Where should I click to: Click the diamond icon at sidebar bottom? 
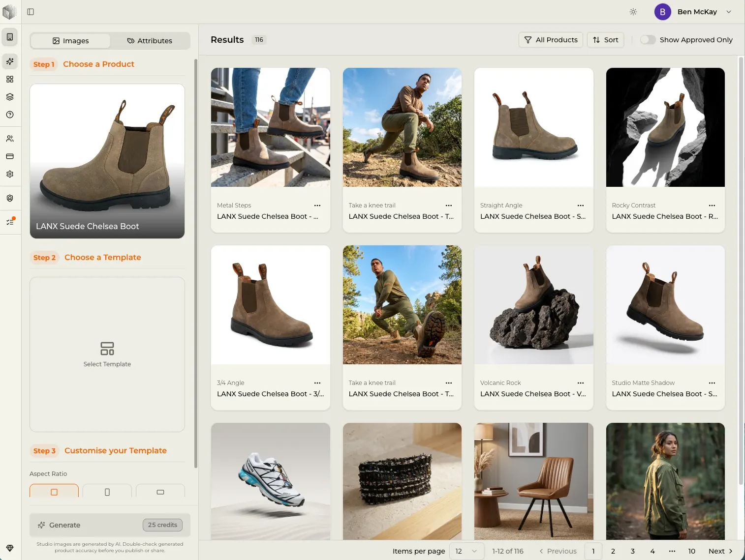click(10, 548)
